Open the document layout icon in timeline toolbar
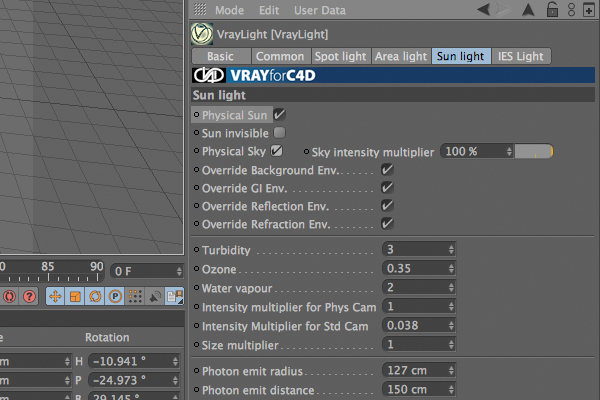This screenshot has height=400, width=600. pyautogui.click(x=174, y=296)
